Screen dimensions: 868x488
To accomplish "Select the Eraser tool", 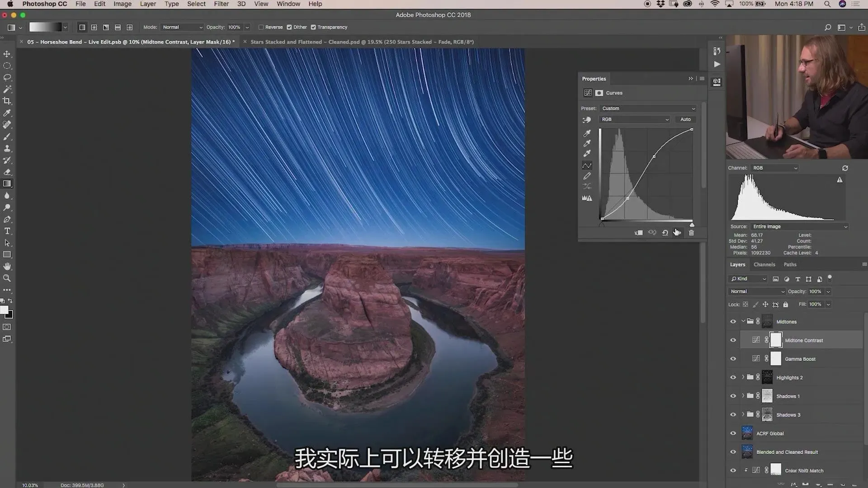I will pyautogui.click(x=7, y=172).
